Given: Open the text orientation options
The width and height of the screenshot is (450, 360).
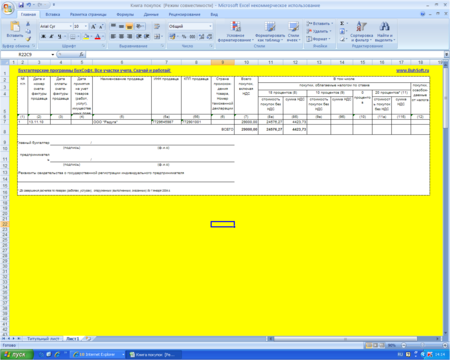Looking at the screenshot, I should [x=140, y=26].
